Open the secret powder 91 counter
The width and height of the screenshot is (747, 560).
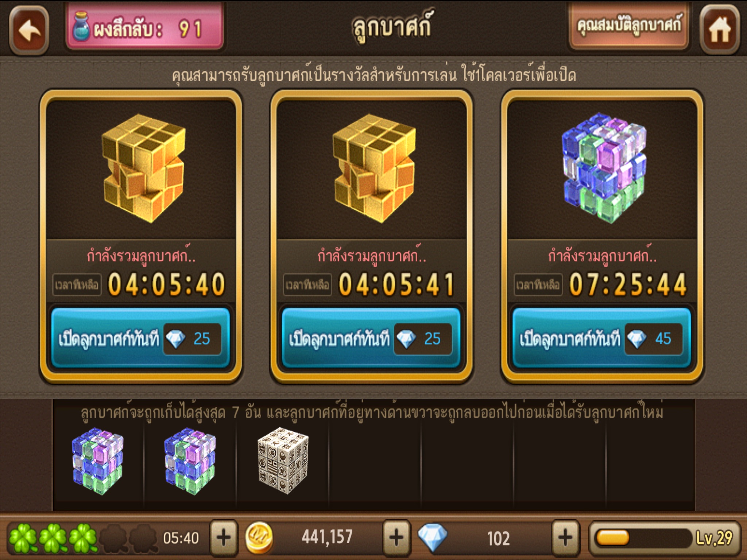pyautogui.click(x=144, y=28)
